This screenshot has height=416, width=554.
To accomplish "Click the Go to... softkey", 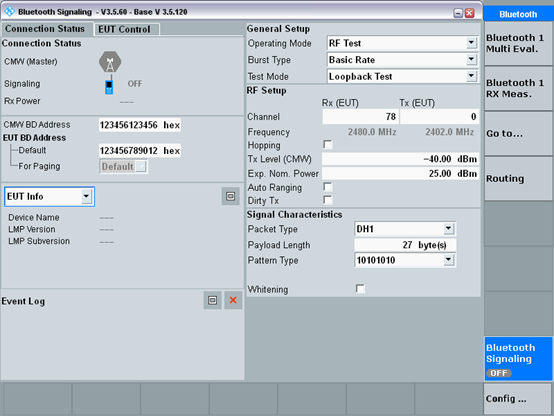I will [x=518, y=133].
